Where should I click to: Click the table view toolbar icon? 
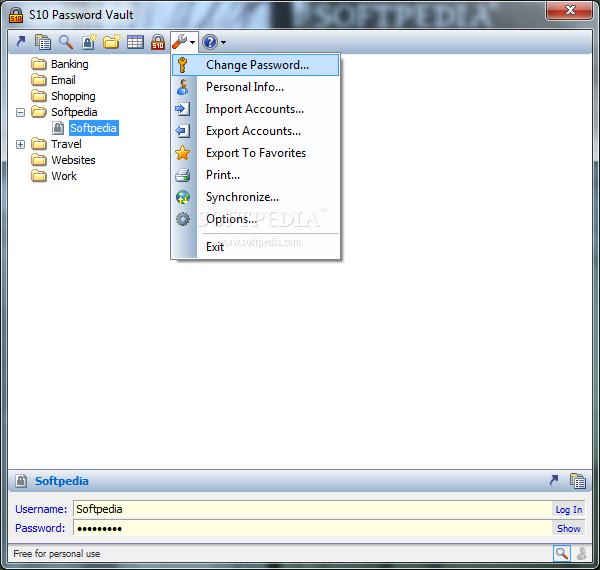pyautogui.click(x=135, y=42)
